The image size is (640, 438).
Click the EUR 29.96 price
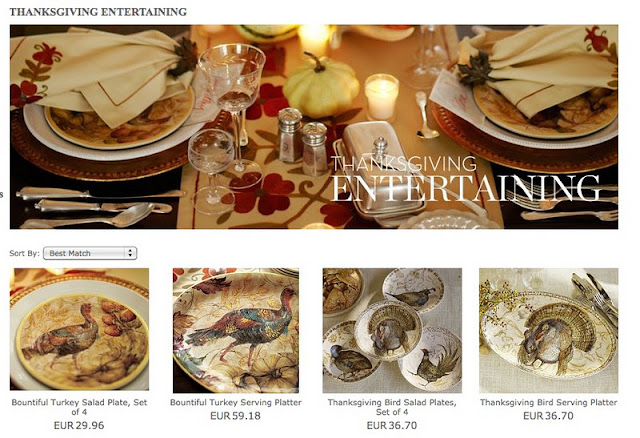pos(79,425)
